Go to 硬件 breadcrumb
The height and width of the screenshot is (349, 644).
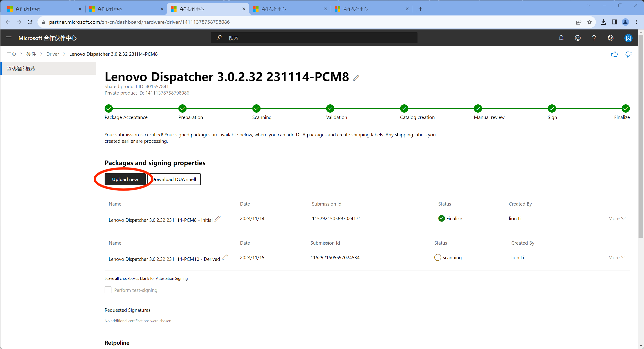(31, 54)
